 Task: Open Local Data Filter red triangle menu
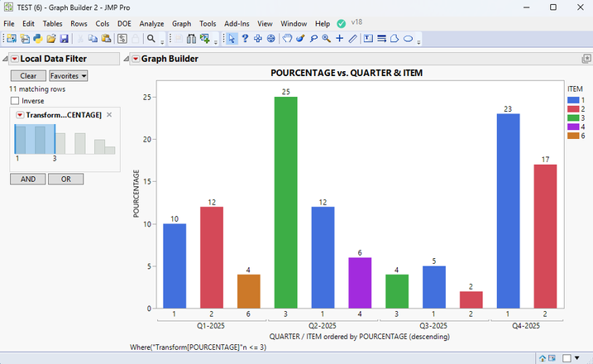tap(14, 59)
